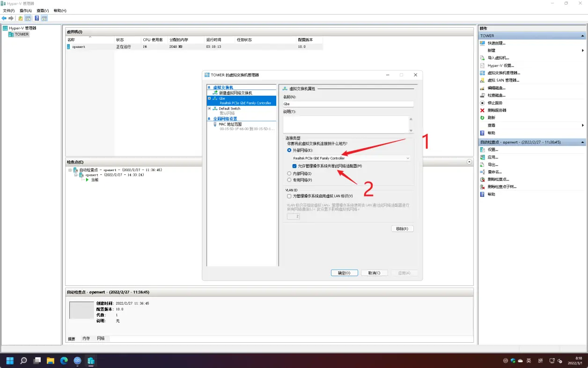The image size is (588, 368).
Task: Click 帮助 under TOWER actions section
Action: tap(491, 133)
